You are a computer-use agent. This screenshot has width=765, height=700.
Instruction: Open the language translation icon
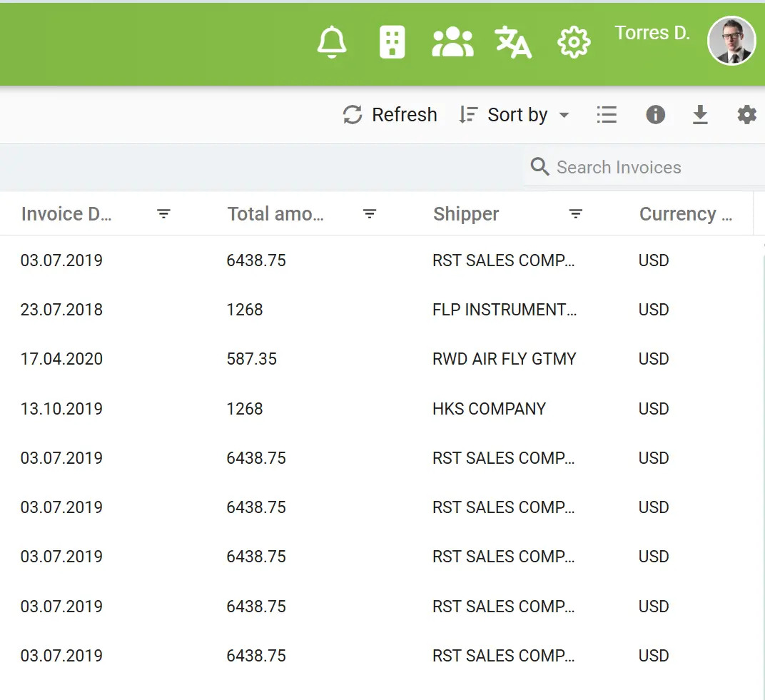click(513, 43)
